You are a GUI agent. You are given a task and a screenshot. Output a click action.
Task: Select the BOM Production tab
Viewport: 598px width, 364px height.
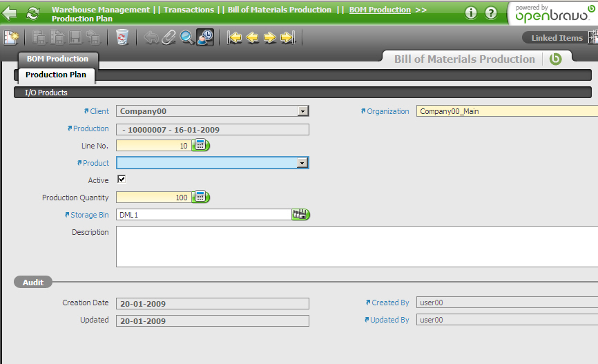[x=57, y=59]
